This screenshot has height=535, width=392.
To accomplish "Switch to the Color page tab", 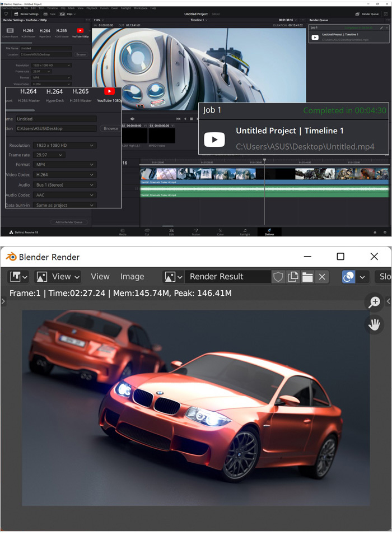I will (x=221, y=232).
